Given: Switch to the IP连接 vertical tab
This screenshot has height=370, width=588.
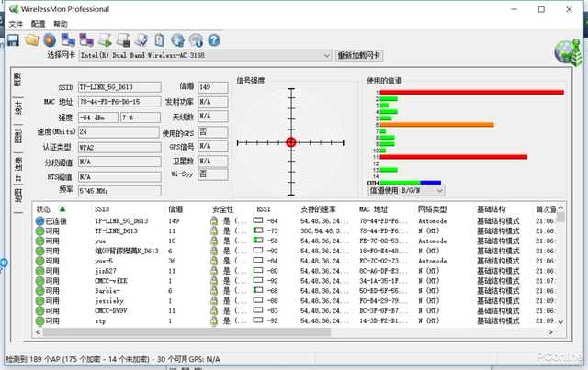Looking at the screenshot, I should pos(17,169).
